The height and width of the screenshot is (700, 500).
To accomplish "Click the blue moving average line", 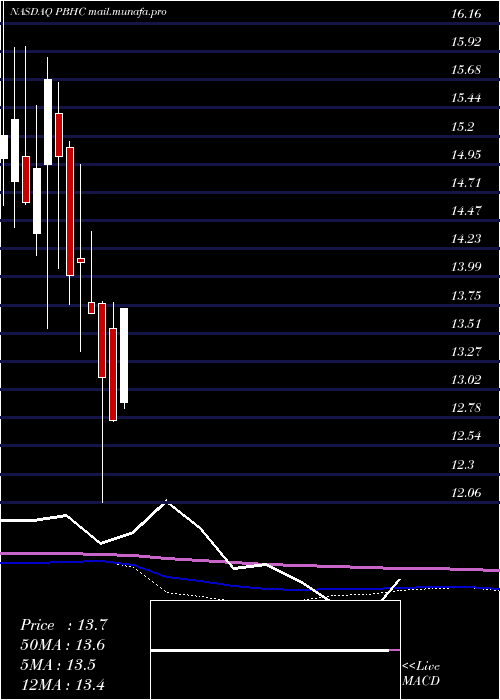I will [250, 585].
